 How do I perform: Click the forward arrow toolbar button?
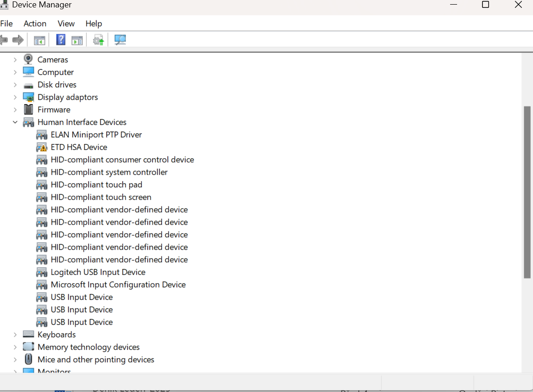pos(18,40)
